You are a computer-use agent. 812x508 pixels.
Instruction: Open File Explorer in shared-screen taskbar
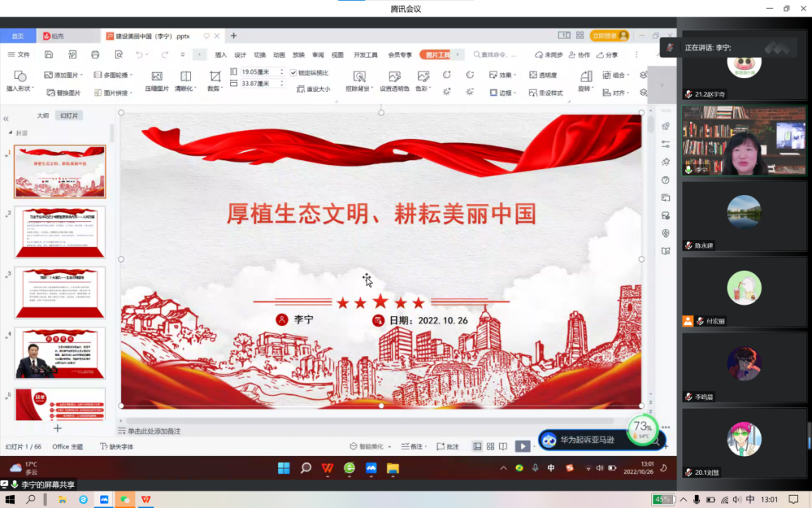click(x=392, y=469)
